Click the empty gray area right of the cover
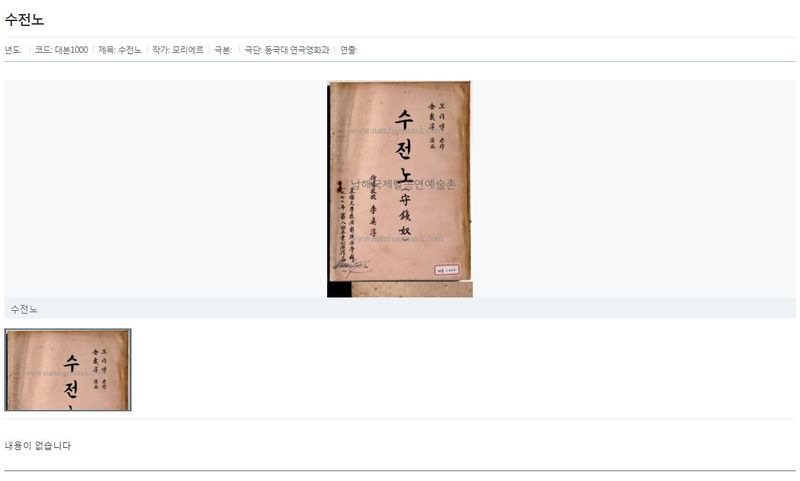The width and height of the screenshot is (800, 481). coord(633,189)
